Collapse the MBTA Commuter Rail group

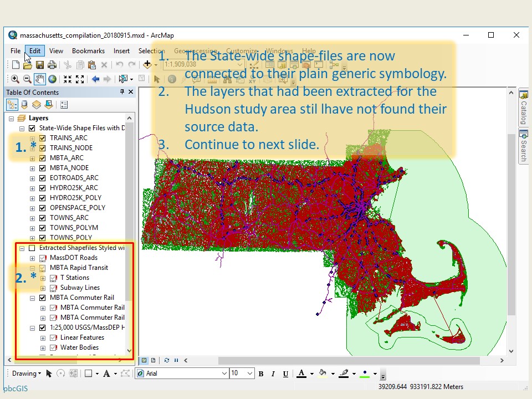click(32, 298)
